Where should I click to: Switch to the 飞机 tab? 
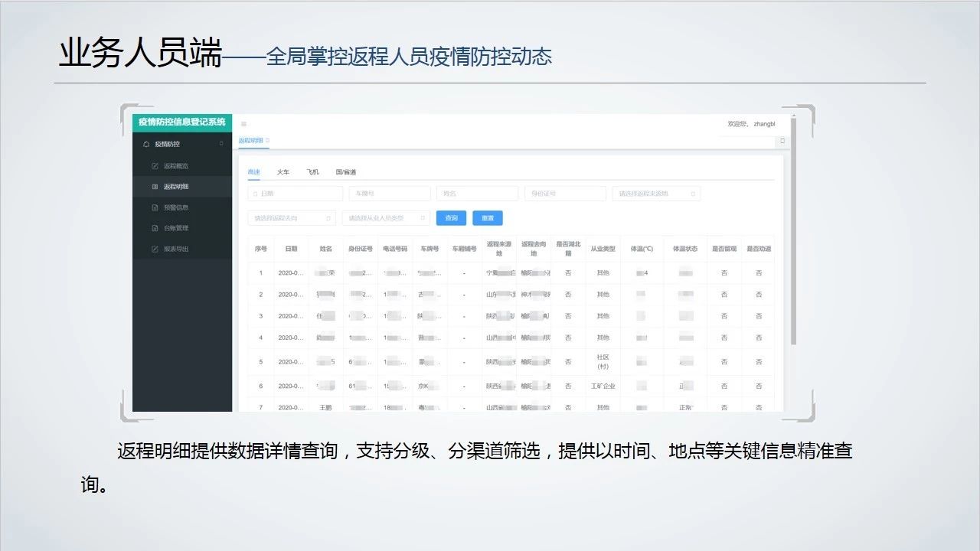click(312, 172)
